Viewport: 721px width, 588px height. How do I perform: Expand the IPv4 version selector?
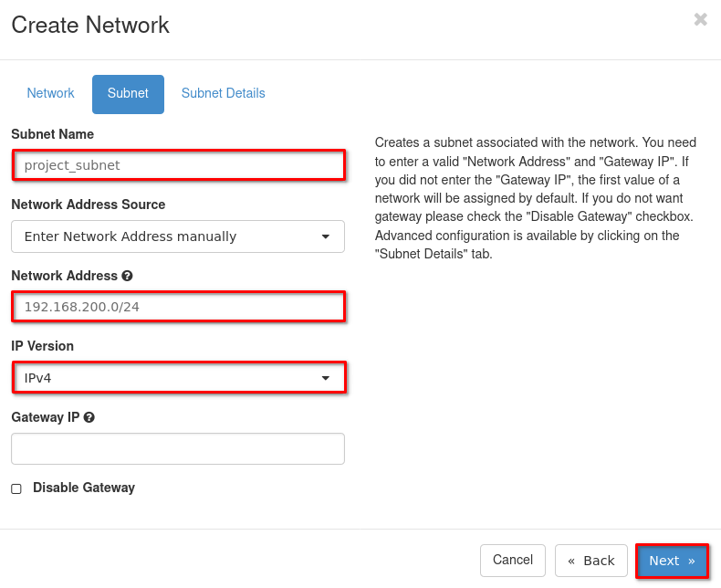(x=177, y=378)
